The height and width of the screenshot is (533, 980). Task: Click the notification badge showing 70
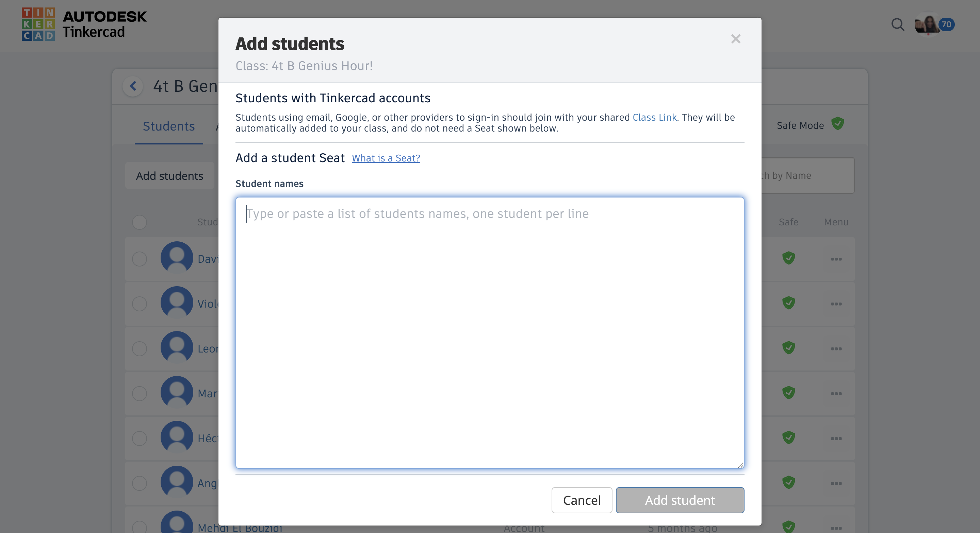pos(946,25)
